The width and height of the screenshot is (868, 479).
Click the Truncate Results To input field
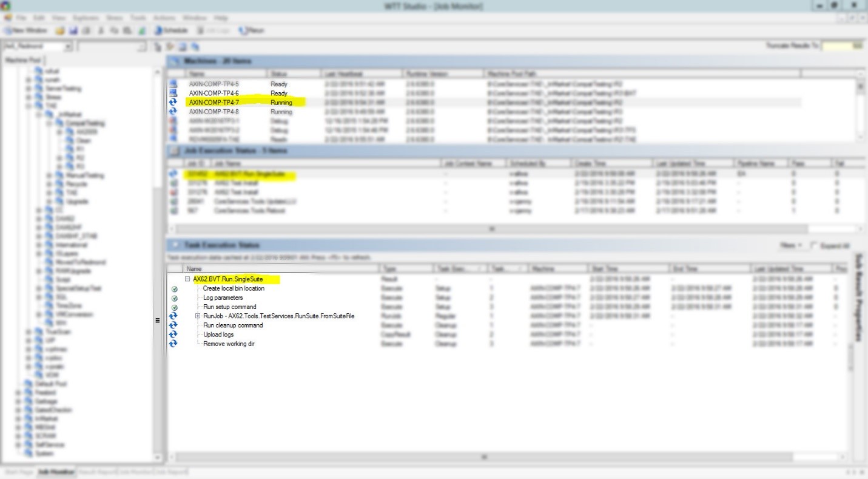[x=843, y=46]
